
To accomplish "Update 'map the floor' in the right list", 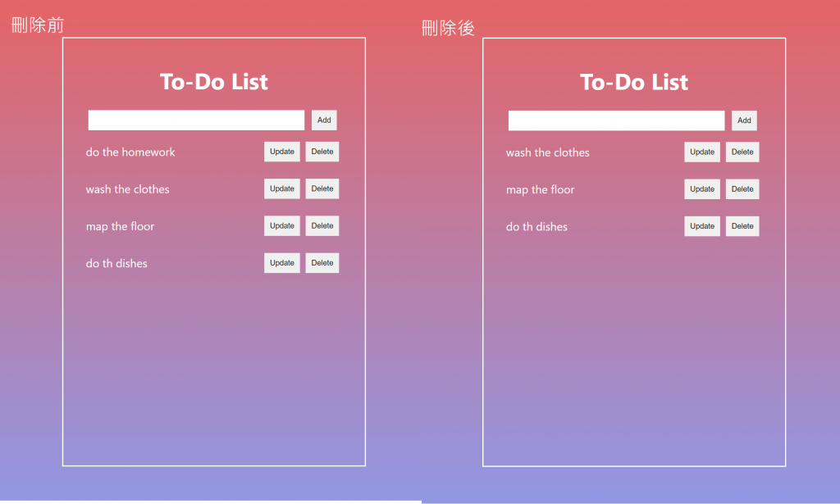I will point(702,189).
